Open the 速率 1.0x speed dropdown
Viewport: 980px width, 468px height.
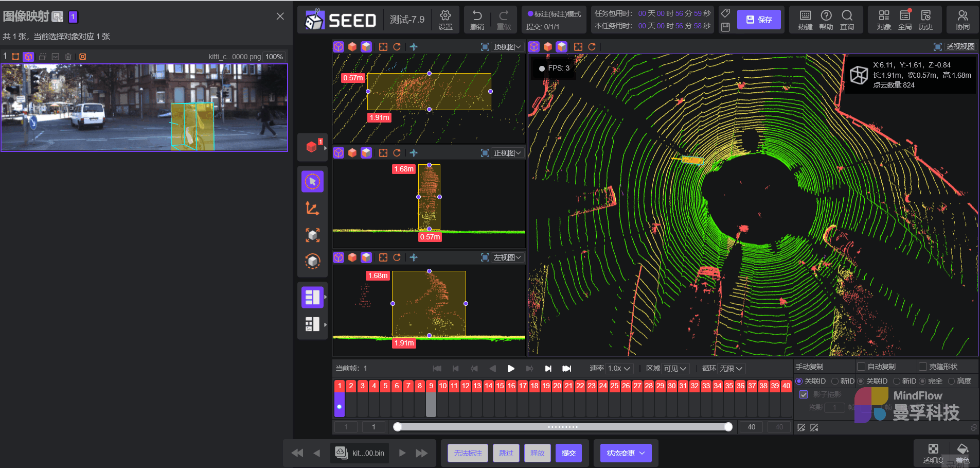click(619, 369)
